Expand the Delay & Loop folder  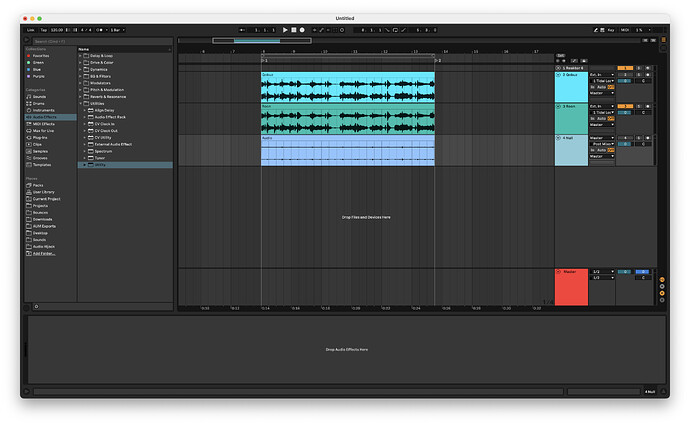81,56
